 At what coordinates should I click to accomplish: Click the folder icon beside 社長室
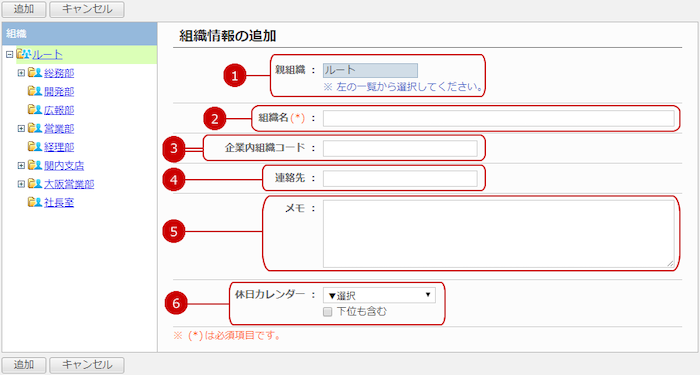coord(35,202)
